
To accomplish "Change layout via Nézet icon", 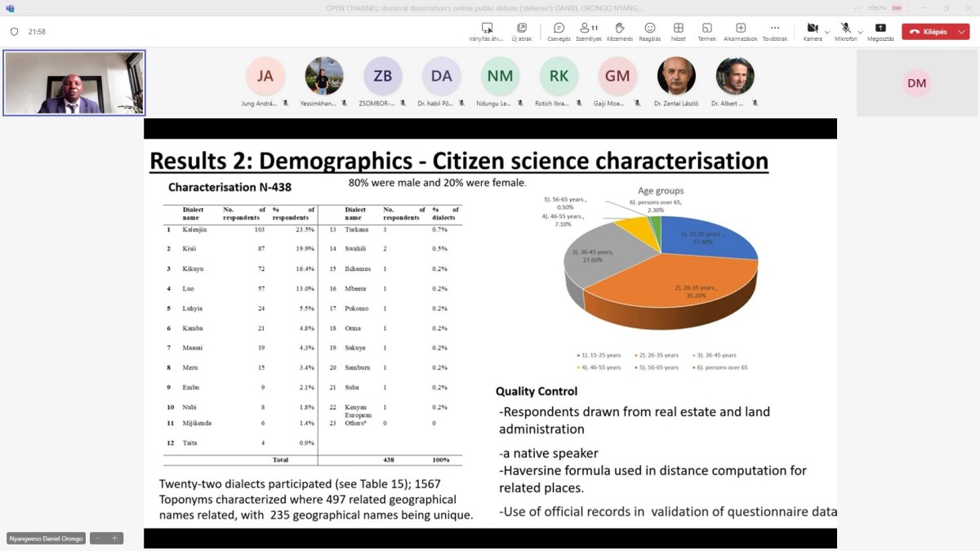I will [678, 31].
